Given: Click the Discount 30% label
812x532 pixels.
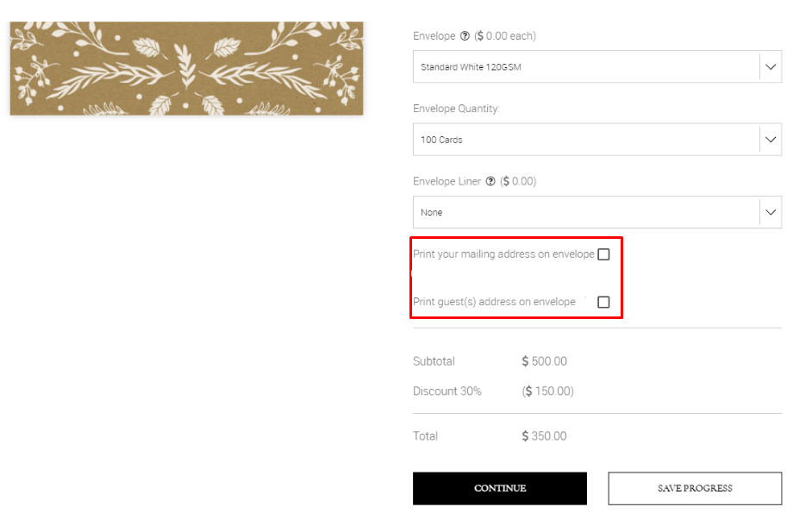Looking at the screenshot, I should (447, 391).
